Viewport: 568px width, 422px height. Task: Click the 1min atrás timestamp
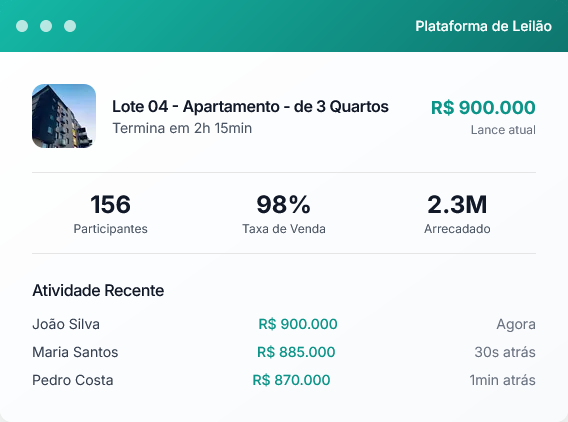coord(502,380)
